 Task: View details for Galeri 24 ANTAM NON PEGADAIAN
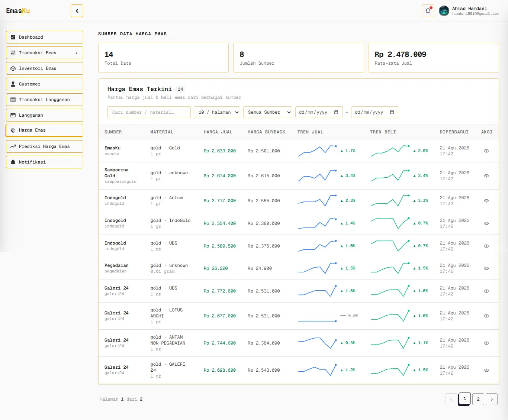tap(486, 343)
